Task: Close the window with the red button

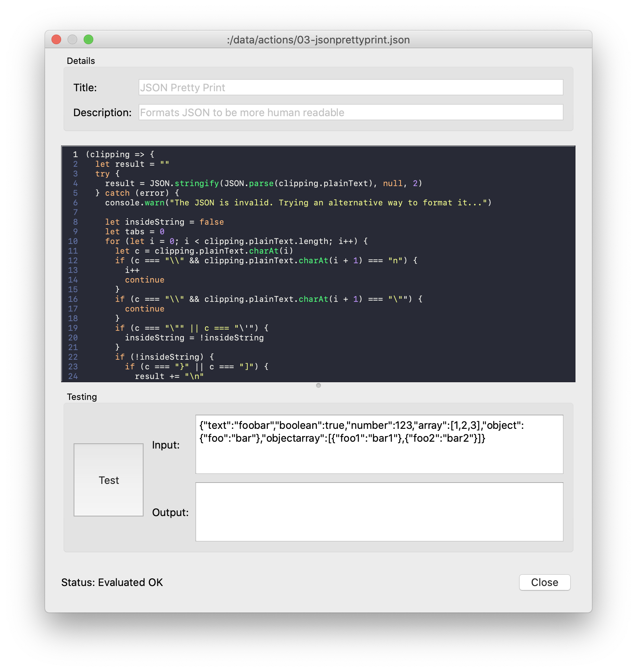Action: point(56,39)
